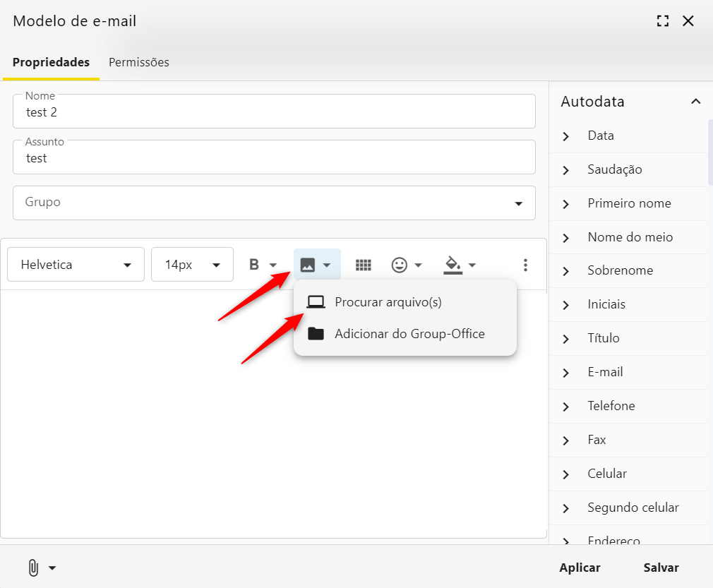Open the three-dot more options menu

525,265
